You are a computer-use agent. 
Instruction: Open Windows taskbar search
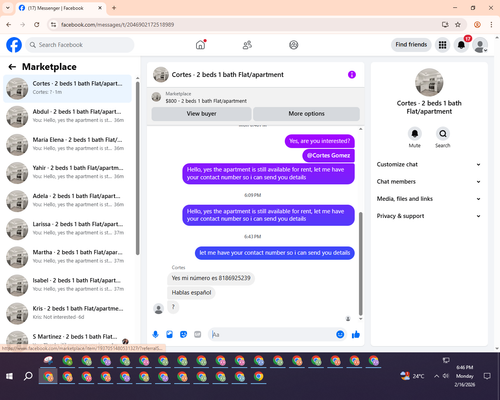click(x=28, y=376)
